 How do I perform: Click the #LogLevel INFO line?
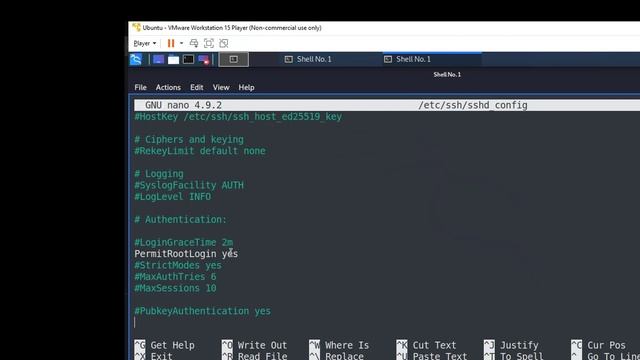[173, 197]
